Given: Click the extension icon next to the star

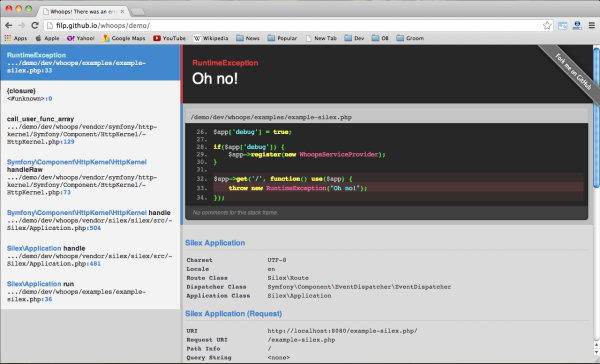Looking at the screenshot, I should click(562, 26).
